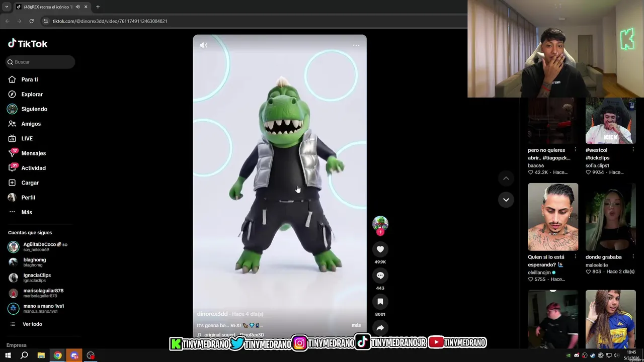Focus the Buscar search field
This screenshot has width=644, height=362.
pyautogui.click(x=40, y=62)
